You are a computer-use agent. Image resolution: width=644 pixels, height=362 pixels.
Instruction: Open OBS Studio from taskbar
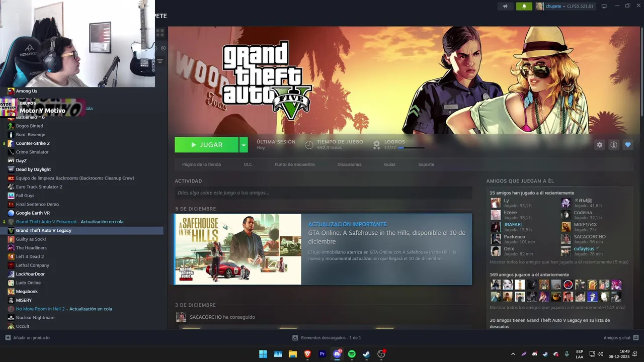point(381,354)
